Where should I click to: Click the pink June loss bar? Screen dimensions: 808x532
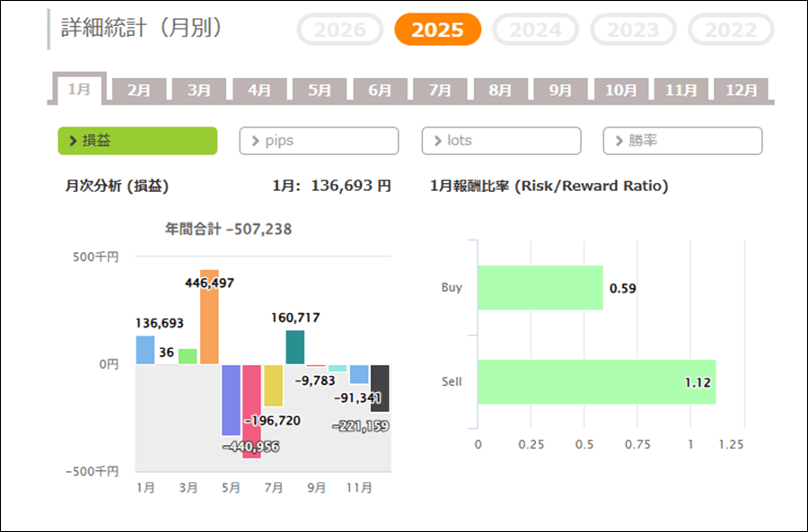(x=251, y=408)
